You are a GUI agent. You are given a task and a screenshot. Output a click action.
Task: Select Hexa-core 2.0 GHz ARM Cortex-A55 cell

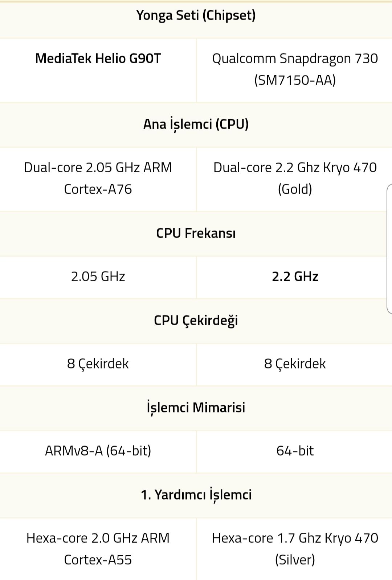(98, 549)
